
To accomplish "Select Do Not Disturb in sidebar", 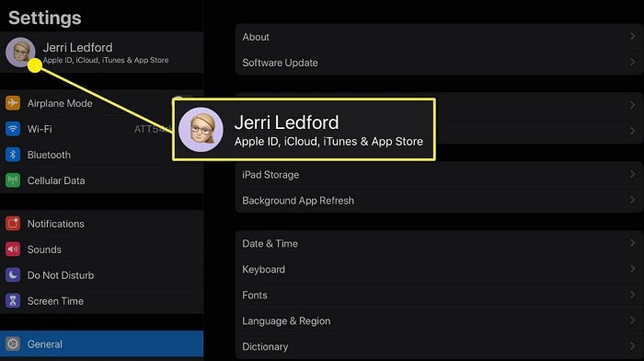I will coord(101,275).
